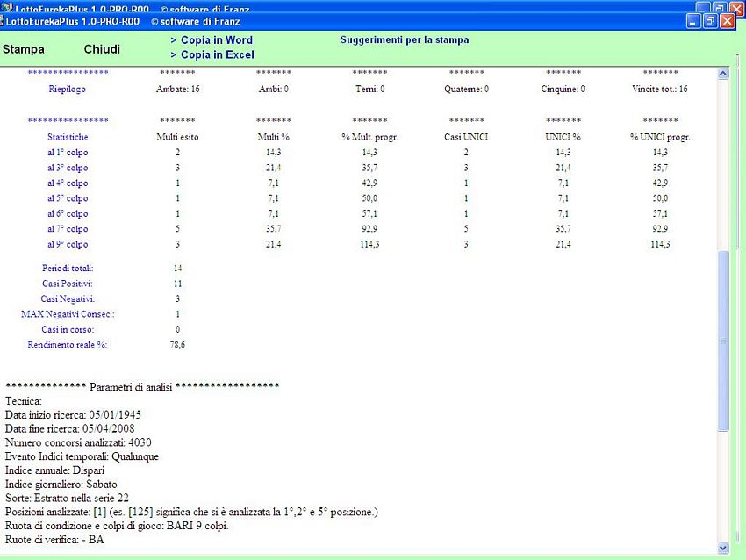Click the % Mult. progr. column header
The width and height of the screenshot is (746, 560).
coord(370,137)
